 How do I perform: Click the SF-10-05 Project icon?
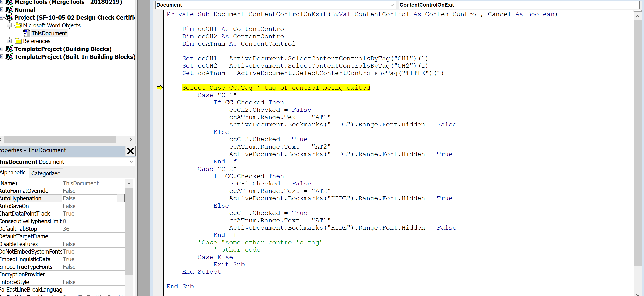pos(9,17)
